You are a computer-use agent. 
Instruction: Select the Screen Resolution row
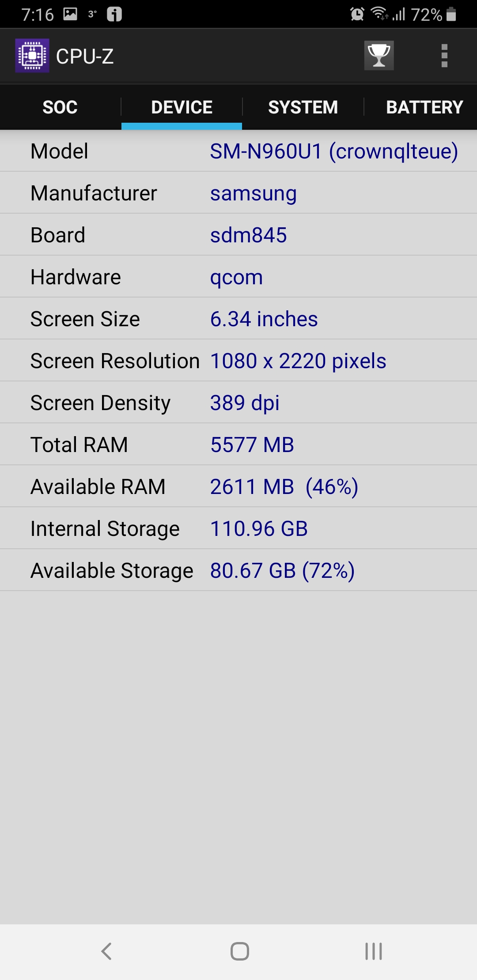(x=238, y=361)
